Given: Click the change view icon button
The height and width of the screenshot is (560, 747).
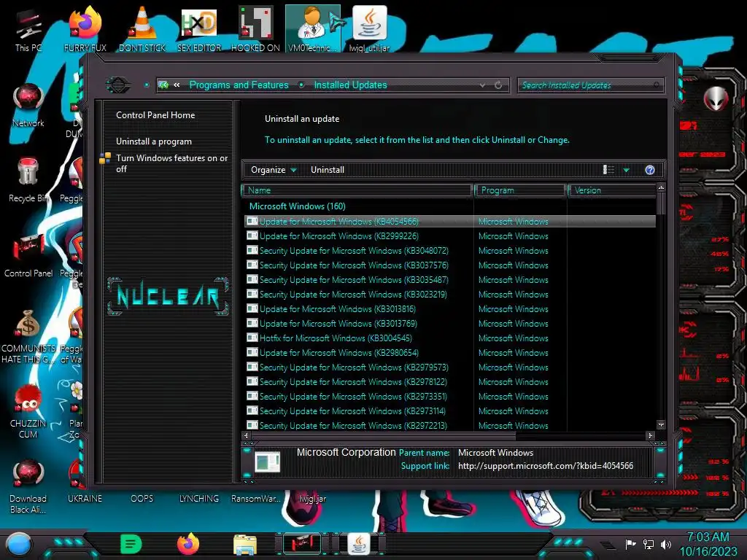Looking at the screenshot, I should click(x=609, y=170).
